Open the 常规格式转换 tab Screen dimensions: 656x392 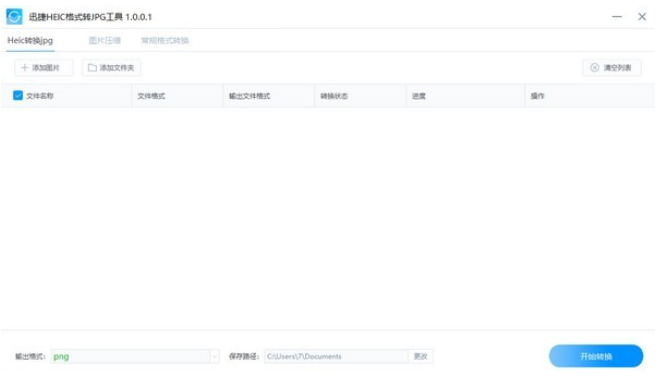click(x=165, y=41)
